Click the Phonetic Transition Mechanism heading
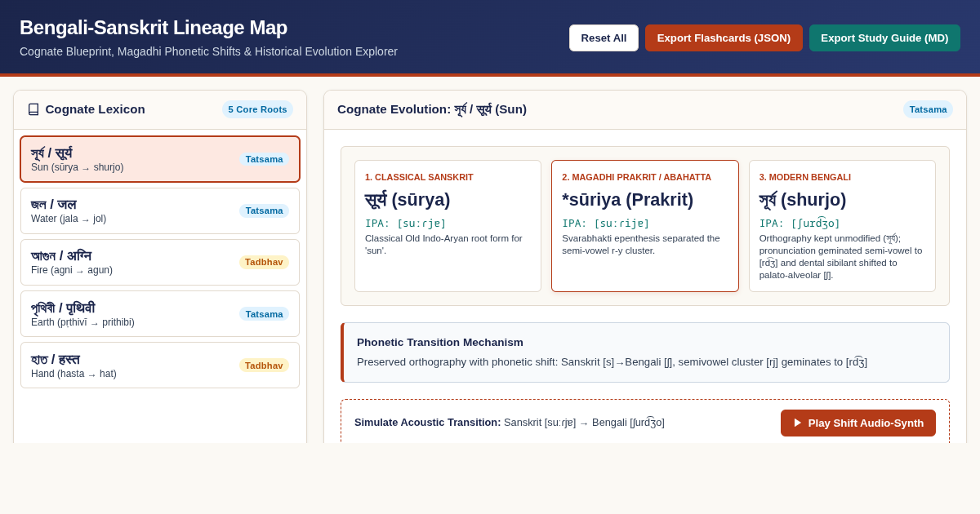The image size is (980, 514). pyautogui.click(x=440, y=342)
